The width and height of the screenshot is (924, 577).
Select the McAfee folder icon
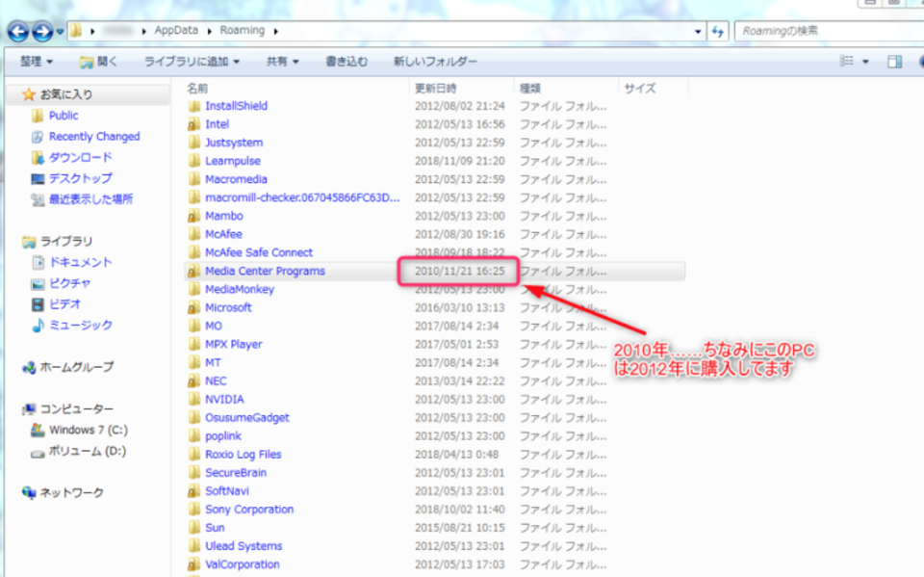pyautogui.click(x=193, y=234)
